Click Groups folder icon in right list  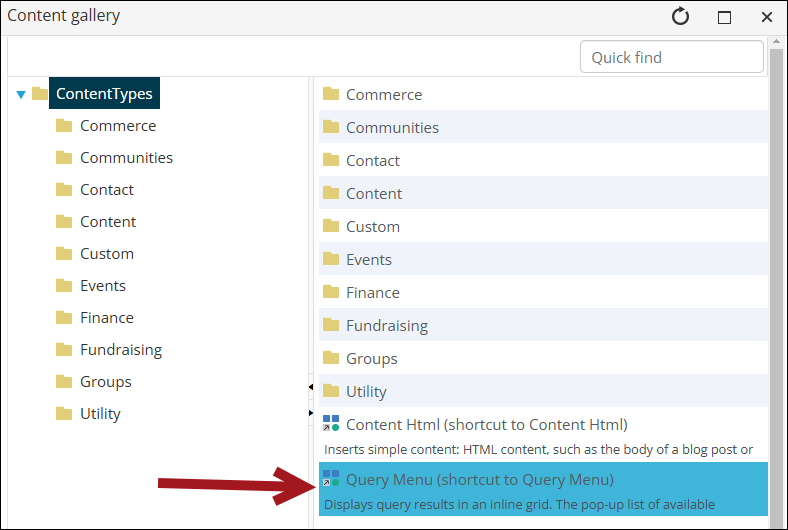(x=331, y=358)
